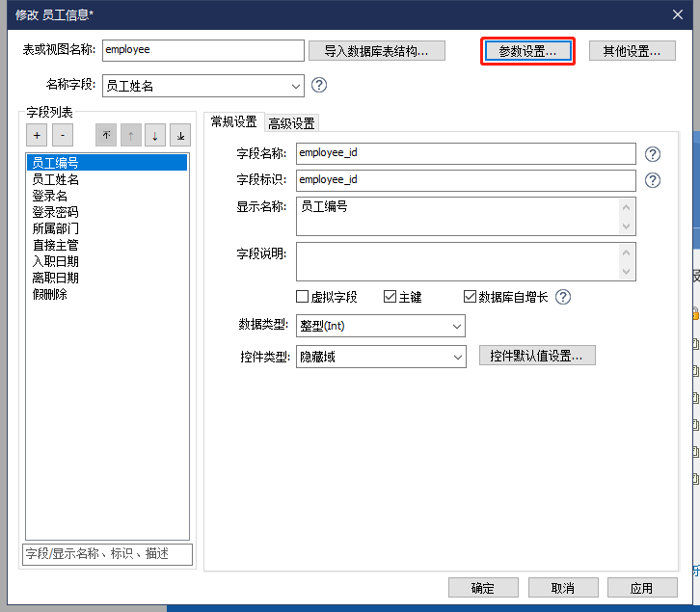Select 假删除 in field list
Image resolution: width=700 pixels, height=612 pixels.
(107, 294)
